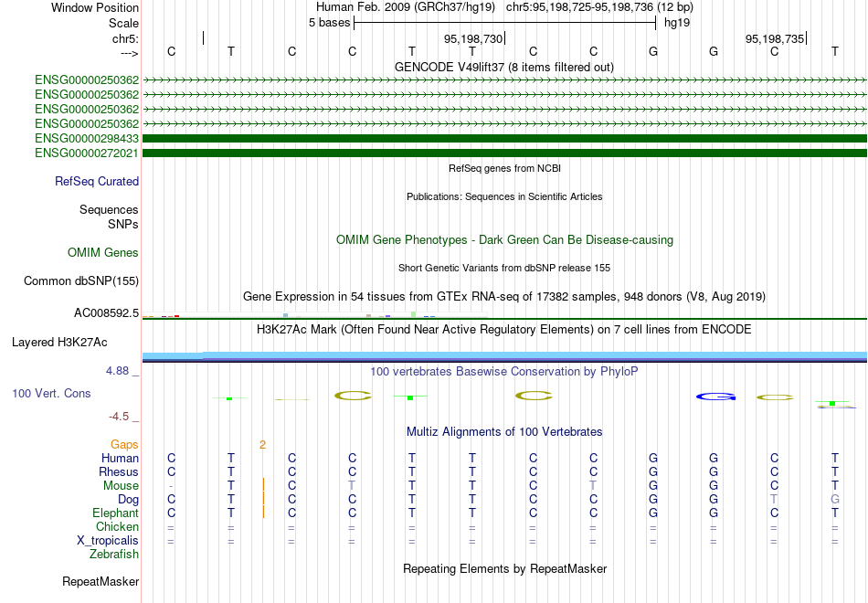The width and height of the screenshot is (868, 603).
Task: Click the Dog species label
Action: pyautogui.click(x=128, y=500)
